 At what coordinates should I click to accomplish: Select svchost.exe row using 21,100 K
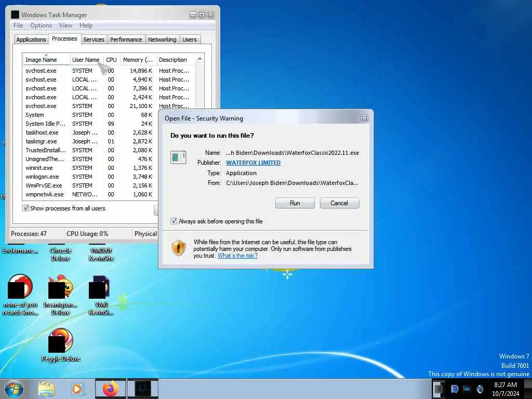109,106
